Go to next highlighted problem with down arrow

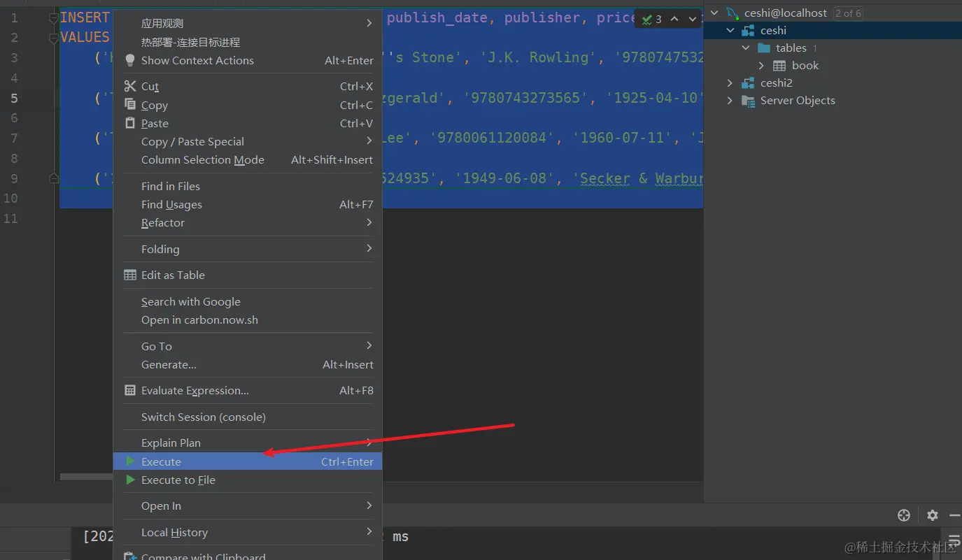point(693,20)
